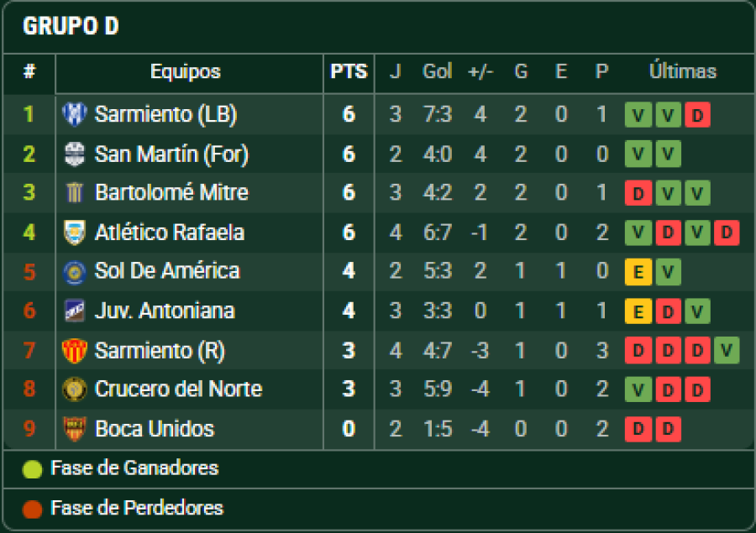Screen dimensions: 756x533
Task: Click the Boca Unidos team crest
Action: pyautogui.click(x=74, y=429)
